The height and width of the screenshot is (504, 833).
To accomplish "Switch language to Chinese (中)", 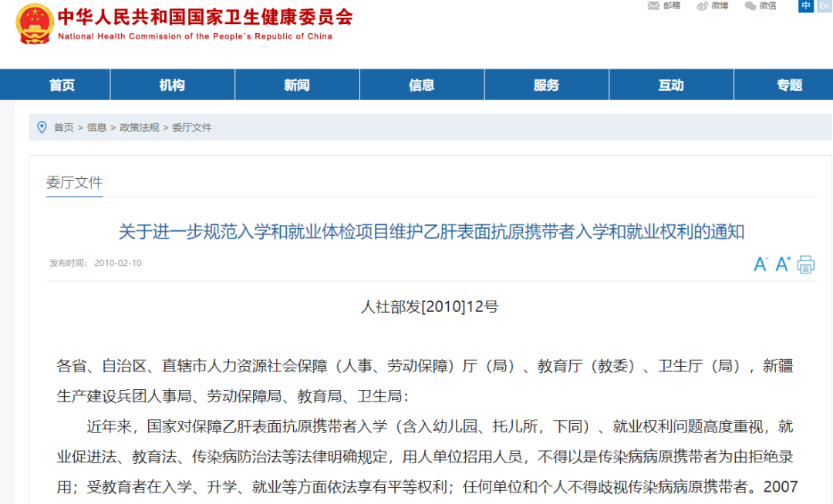I will coord(806,5).
